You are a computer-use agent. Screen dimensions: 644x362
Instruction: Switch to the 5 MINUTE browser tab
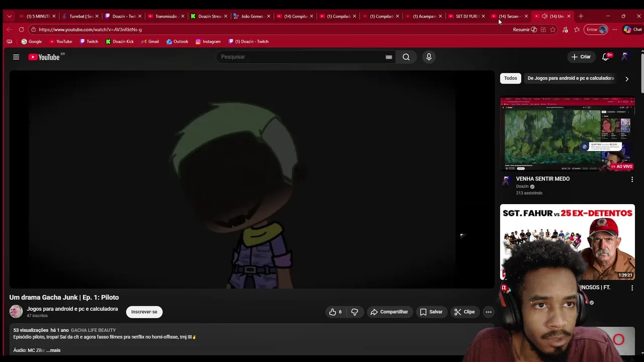coord(38,16)
